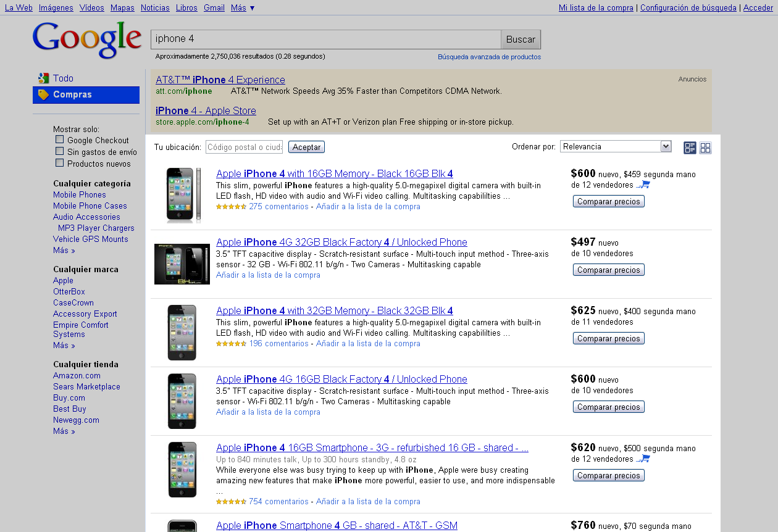This screenshot has height=532, width=778.
Task: Open AT&T iPhone 4 Experience ad
Action: coord(220,80)
